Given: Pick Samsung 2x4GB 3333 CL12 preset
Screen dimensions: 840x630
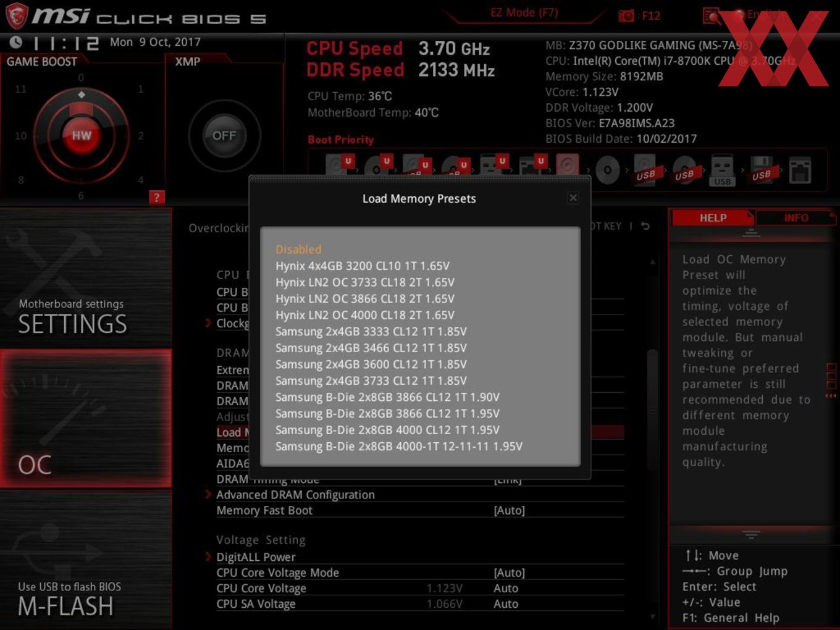Looking at the screenshot, I should [371, 332].
